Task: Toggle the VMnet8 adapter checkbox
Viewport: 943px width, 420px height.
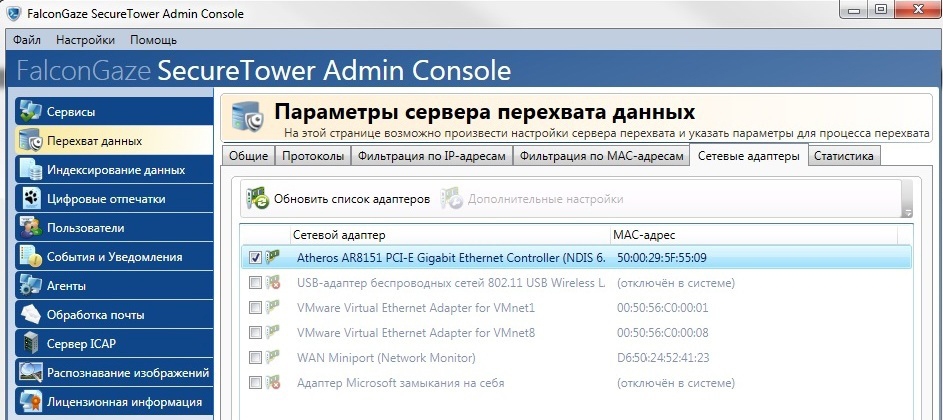Action: pyautogui.click(x=255, y=333)
